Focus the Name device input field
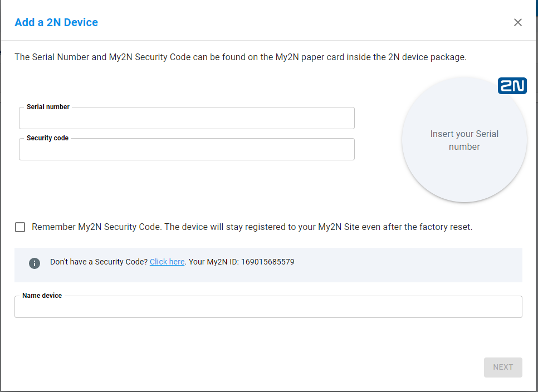The image size is (538, 392). pos(268,307)
